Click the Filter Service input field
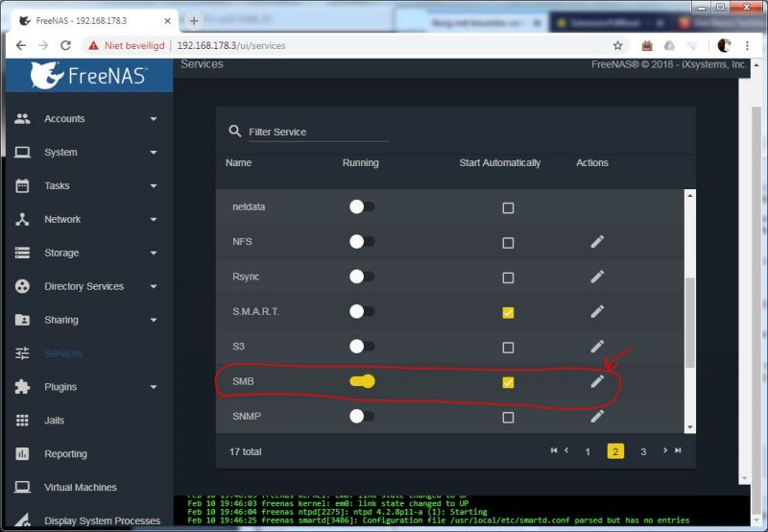The height and width of the screenshot is (532, 768). (x=319, y=133)
